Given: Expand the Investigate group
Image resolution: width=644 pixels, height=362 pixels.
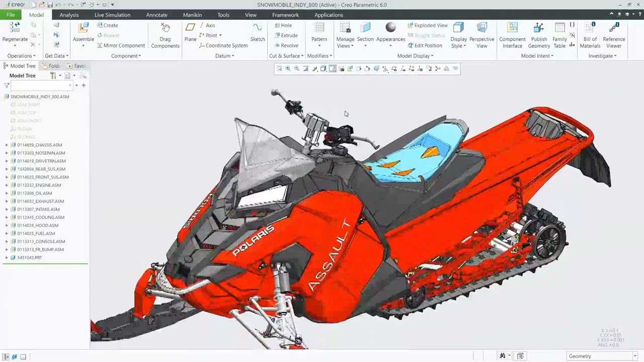Looking at the screenshot, I should (x=602, y=56).
